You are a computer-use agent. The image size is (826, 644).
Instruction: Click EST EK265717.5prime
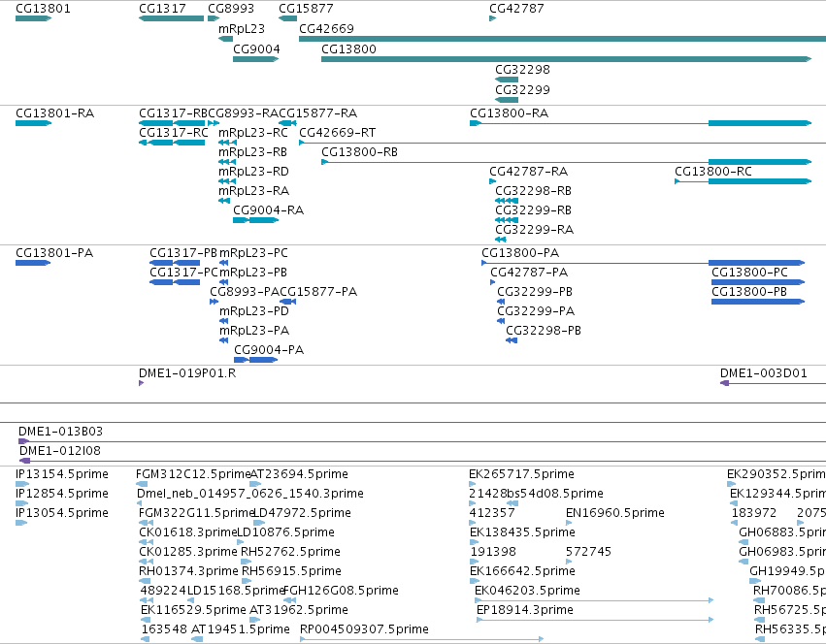pyautogui.click(x=521, y=474)
